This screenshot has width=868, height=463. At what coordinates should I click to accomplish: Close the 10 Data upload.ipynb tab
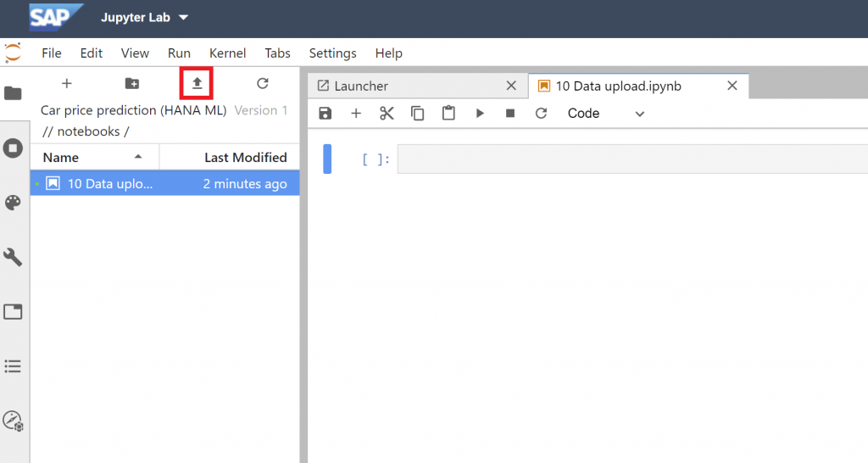(732, 86)
